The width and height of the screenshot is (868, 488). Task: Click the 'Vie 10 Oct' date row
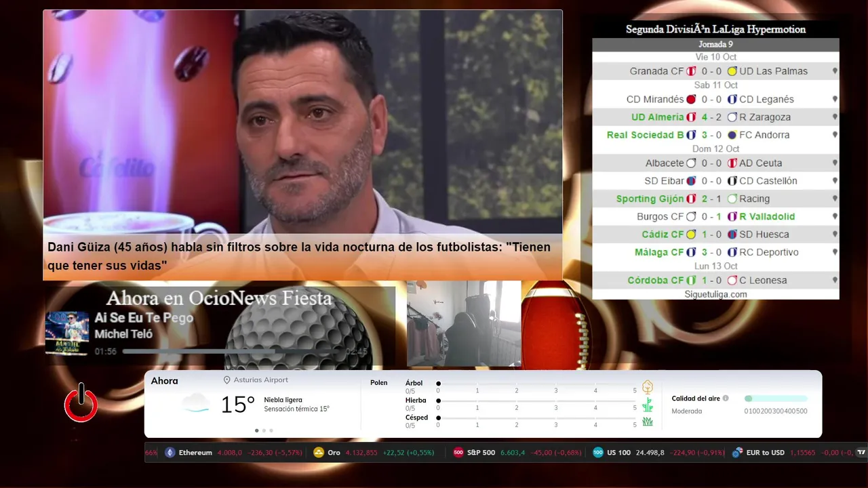pos(715,57)
